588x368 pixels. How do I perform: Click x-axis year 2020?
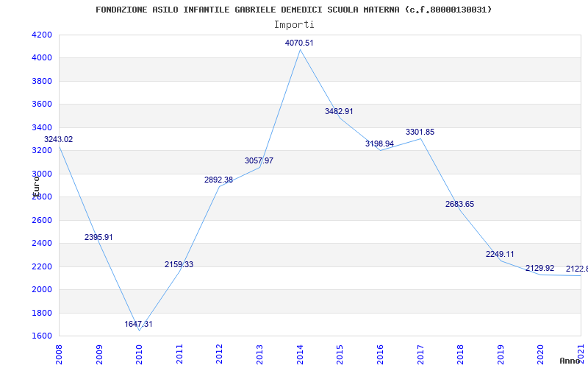coord(541,354)
